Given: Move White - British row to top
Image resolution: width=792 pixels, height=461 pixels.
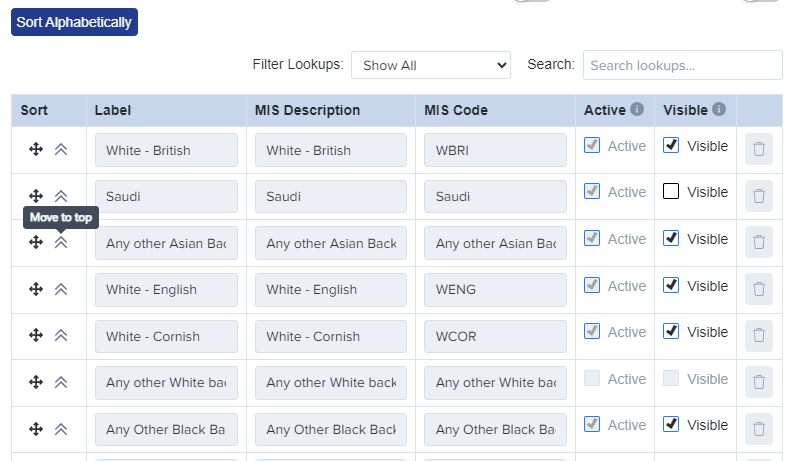Looking at the screenshot, I should coord(61,149).
